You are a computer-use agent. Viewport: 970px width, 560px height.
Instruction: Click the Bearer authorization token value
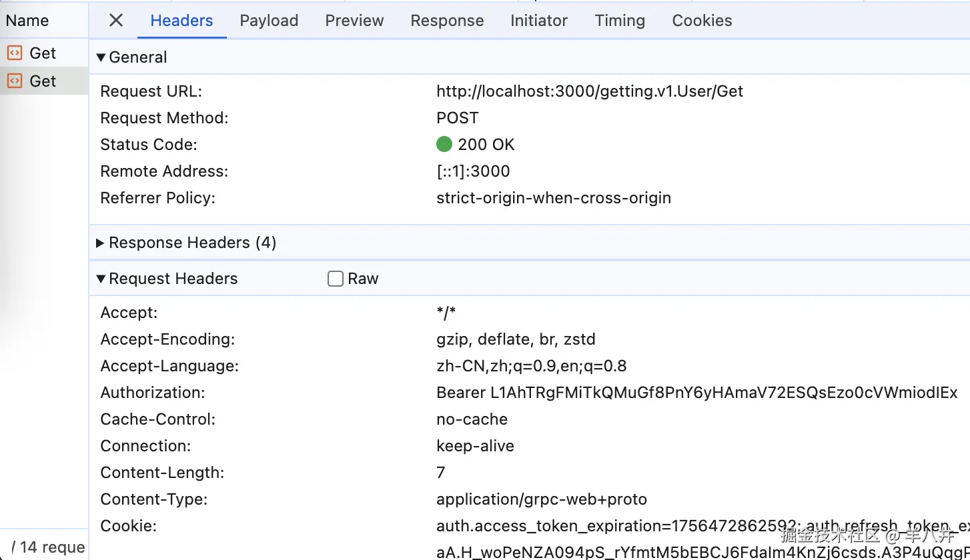[697, 393]
